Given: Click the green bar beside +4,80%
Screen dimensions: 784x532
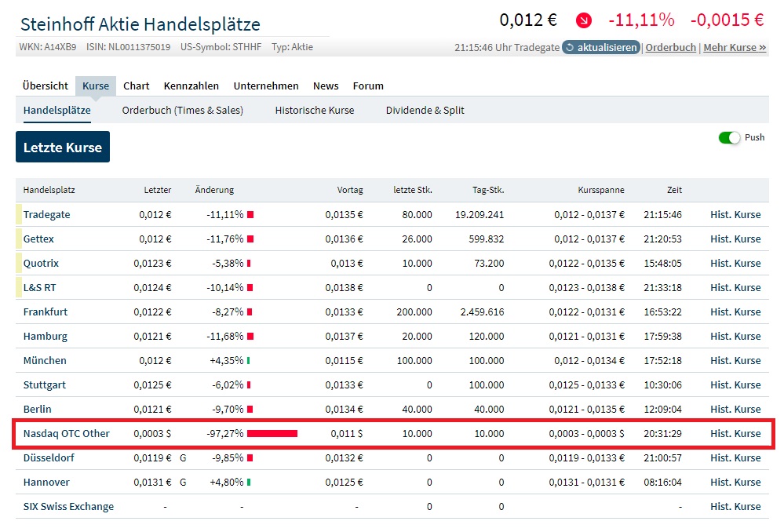Looking at the screenshot, I should coord(249,483).
